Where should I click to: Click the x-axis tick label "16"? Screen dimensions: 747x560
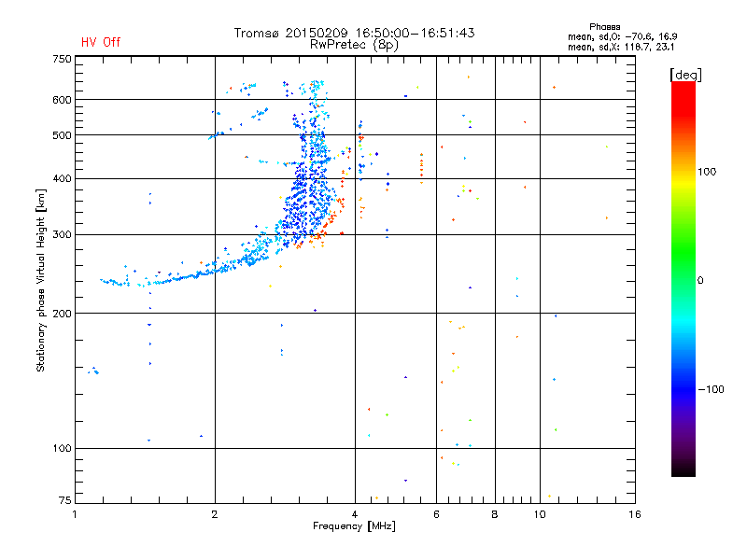(x=635, y=514)
